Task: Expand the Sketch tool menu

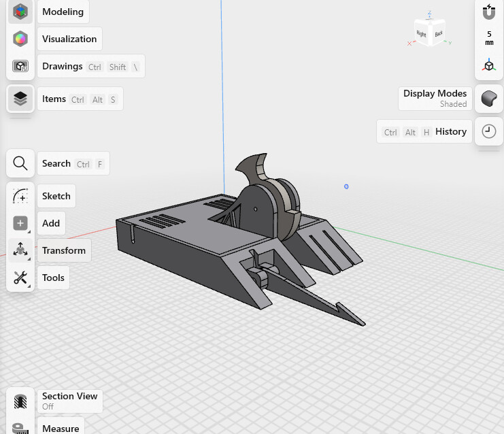Action: point(20,196)
